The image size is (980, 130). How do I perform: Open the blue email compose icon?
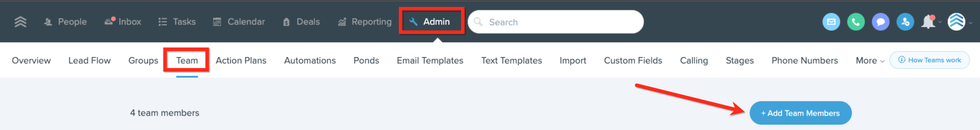pyautogui.click(x=831, y=22)
